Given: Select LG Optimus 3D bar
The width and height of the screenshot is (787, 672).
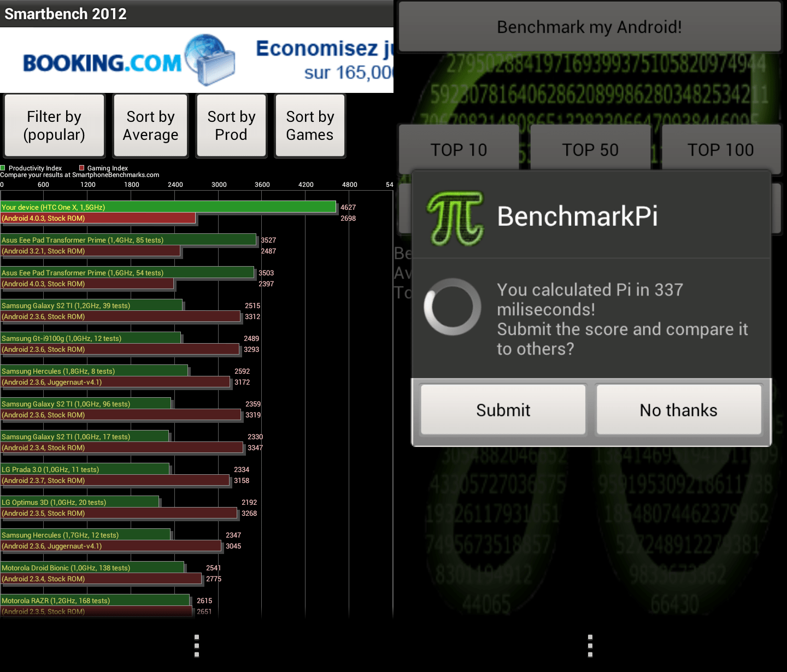Looking at the screenshot, I should click(80, 502).
